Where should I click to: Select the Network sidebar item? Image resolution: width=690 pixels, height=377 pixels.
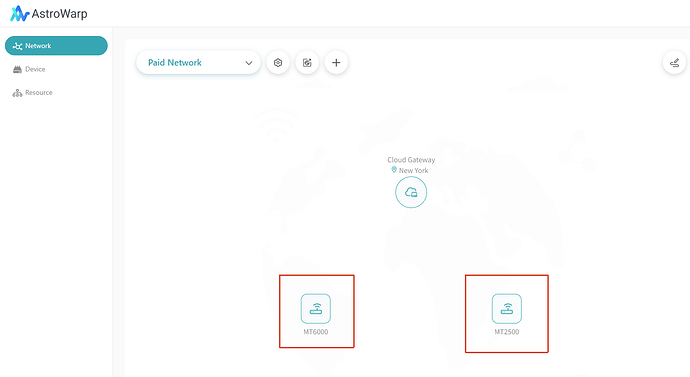(56, 46)
